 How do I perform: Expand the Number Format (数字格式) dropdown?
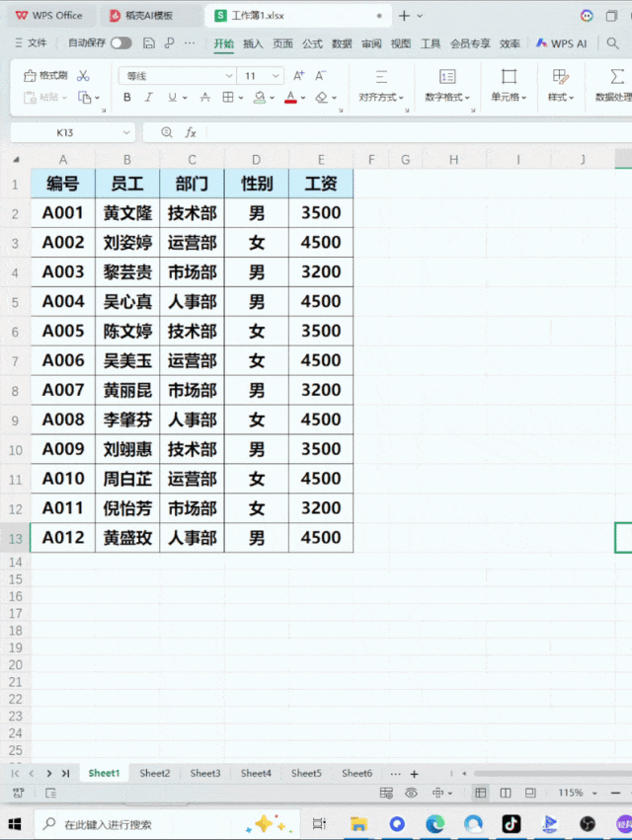pos(447,97)
